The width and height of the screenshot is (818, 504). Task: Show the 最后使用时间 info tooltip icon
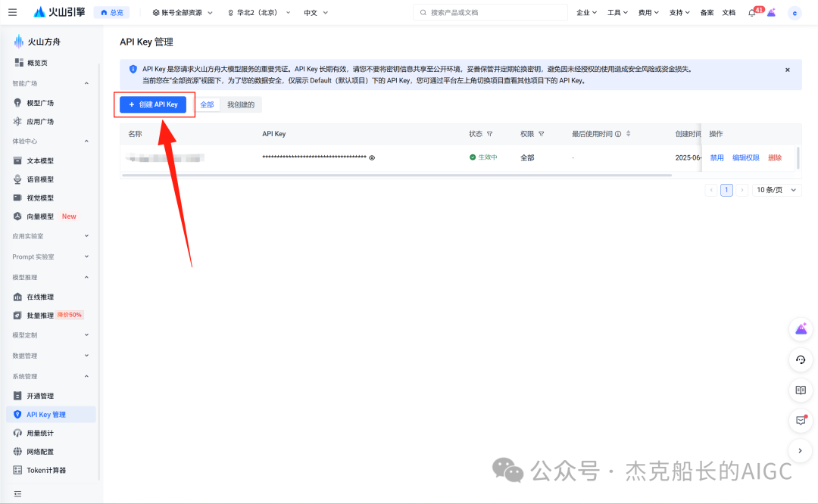click(x=618, y=134)
